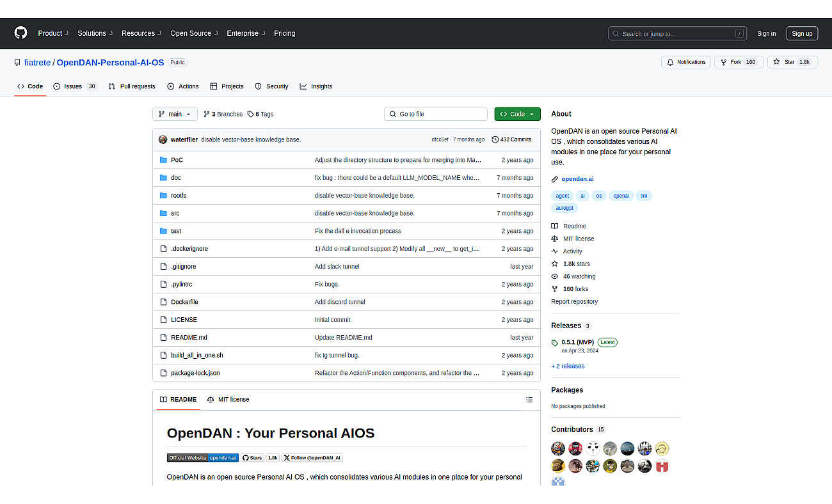Click the src folder icon
The image size is (832, 504).
coord(163,213)
